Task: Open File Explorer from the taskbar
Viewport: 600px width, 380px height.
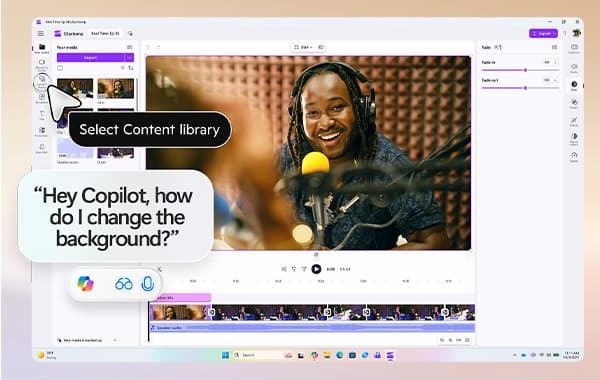Action: pyautogui.click(x=327, y=356)
